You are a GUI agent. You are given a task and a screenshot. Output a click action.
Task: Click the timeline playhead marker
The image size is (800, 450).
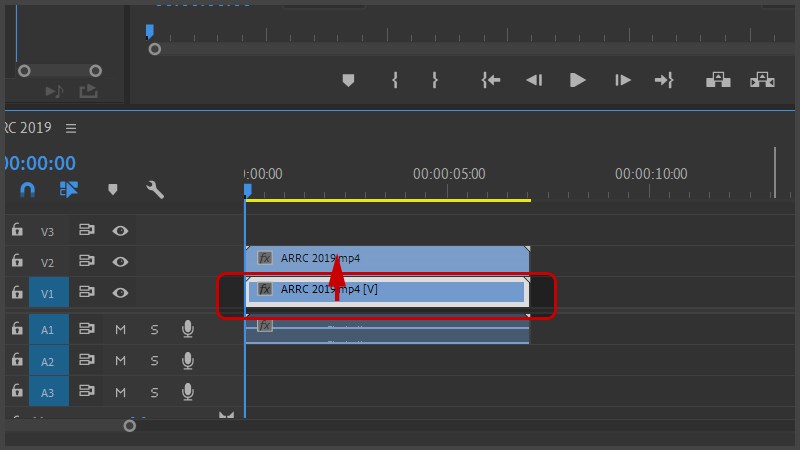pyautogui.click(x=247, y=190)
